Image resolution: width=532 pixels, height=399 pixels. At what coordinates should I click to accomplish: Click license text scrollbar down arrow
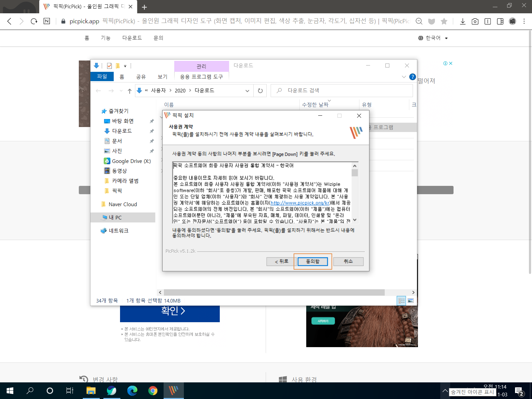click(x=355, y=220)
